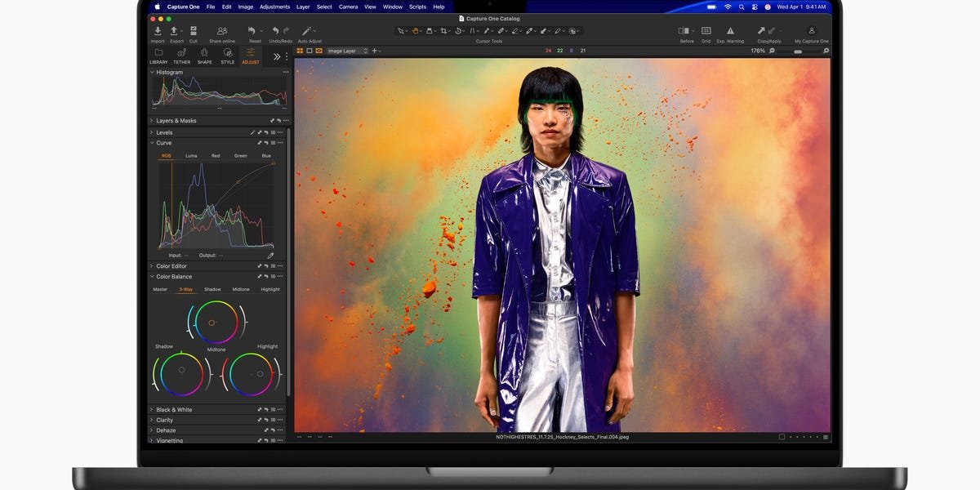The image size is (980, 490).
Task: Open the Tether tool tab
Action: (181, 55)
